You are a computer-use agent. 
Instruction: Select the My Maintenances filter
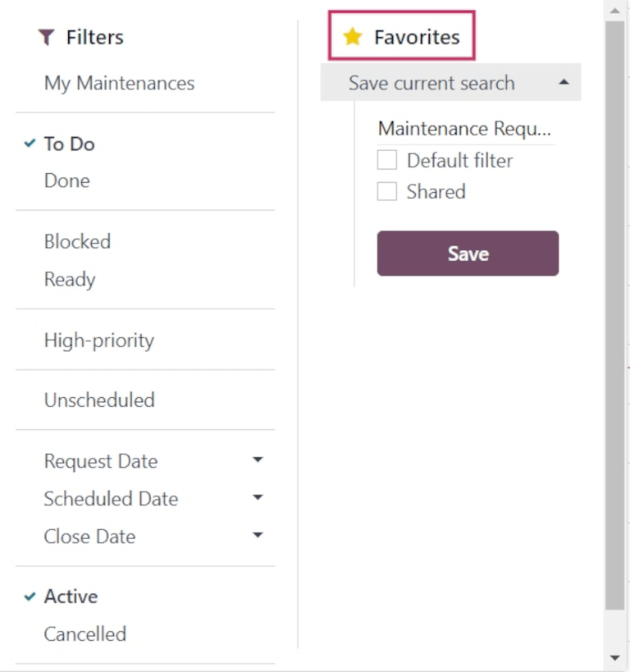pyautogui.click(x=119, y=83)
